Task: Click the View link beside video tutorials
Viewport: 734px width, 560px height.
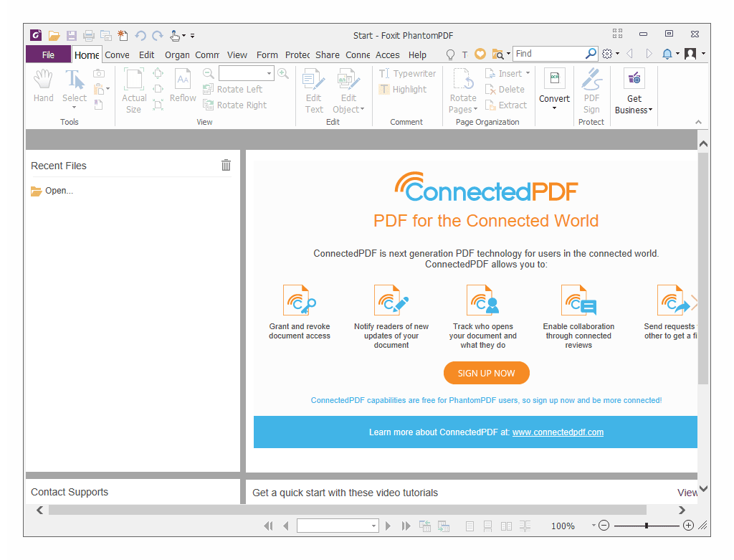Action: 687,493
